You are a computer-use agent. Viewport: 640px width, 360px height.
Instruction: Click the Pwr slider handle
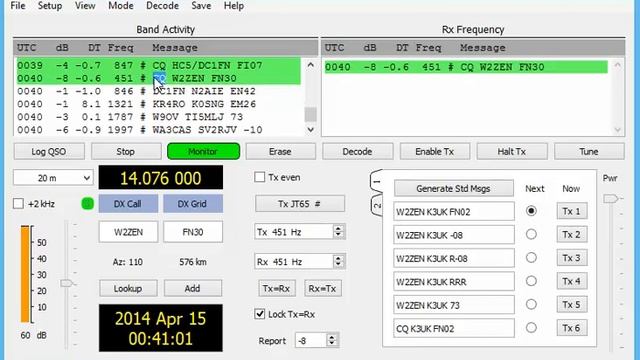611,198
